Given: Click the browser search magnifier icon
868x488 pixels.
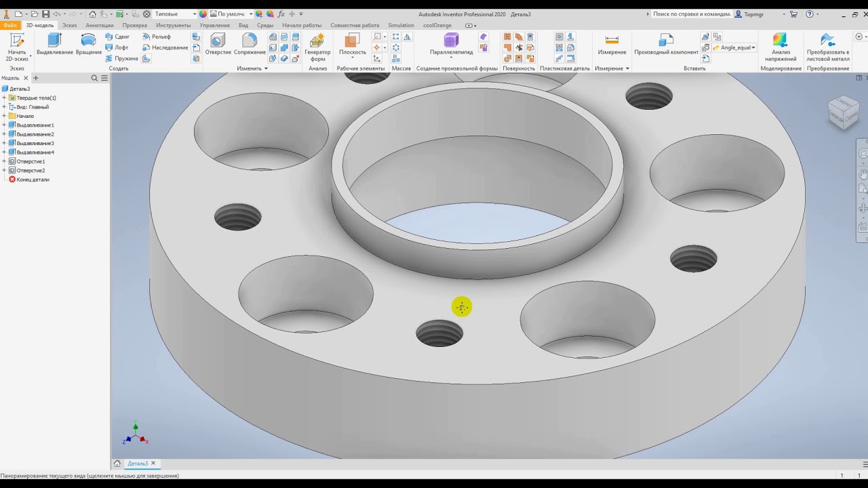Looking at the screenshot, I should click(x=95, y=79).
